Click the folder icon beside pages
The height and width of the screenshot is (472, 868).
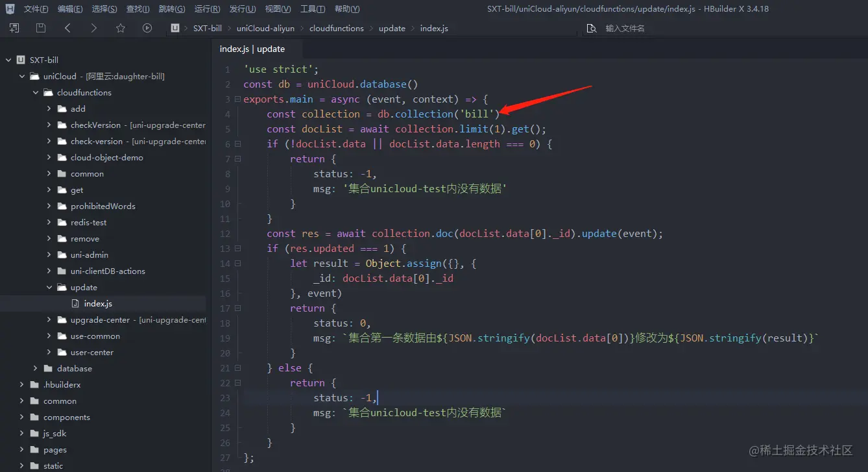pos(35,449)
